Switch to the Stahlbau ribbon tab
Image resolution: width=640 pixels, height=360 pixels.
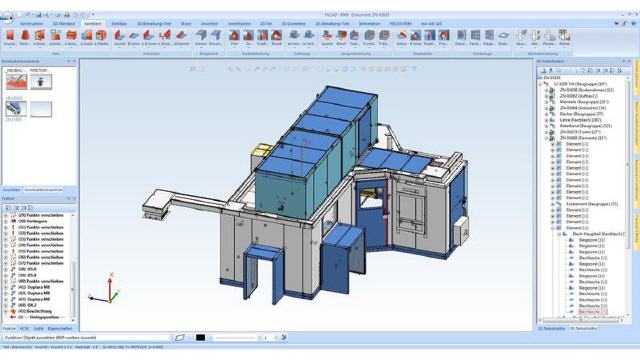click(119, 24)
